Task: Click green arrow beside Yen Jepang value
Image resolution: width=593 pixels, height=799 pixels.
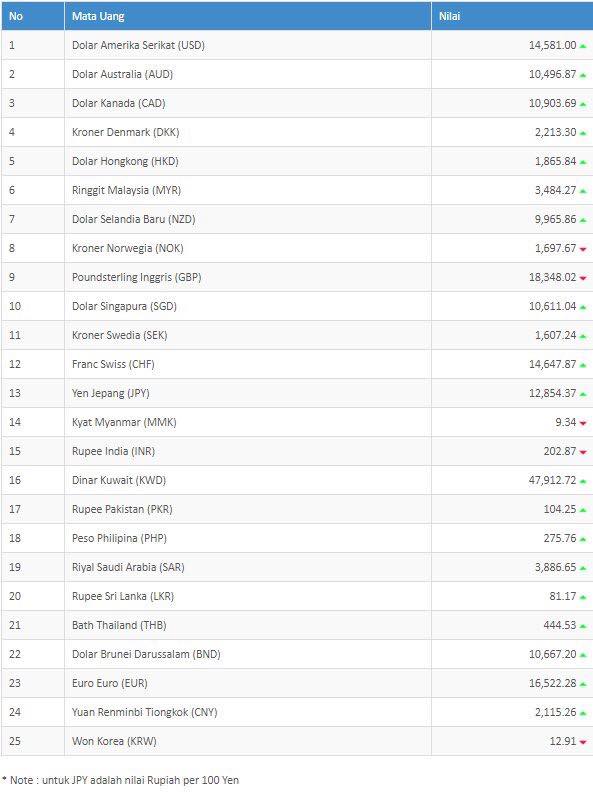Action: click(x=583, y=394)
